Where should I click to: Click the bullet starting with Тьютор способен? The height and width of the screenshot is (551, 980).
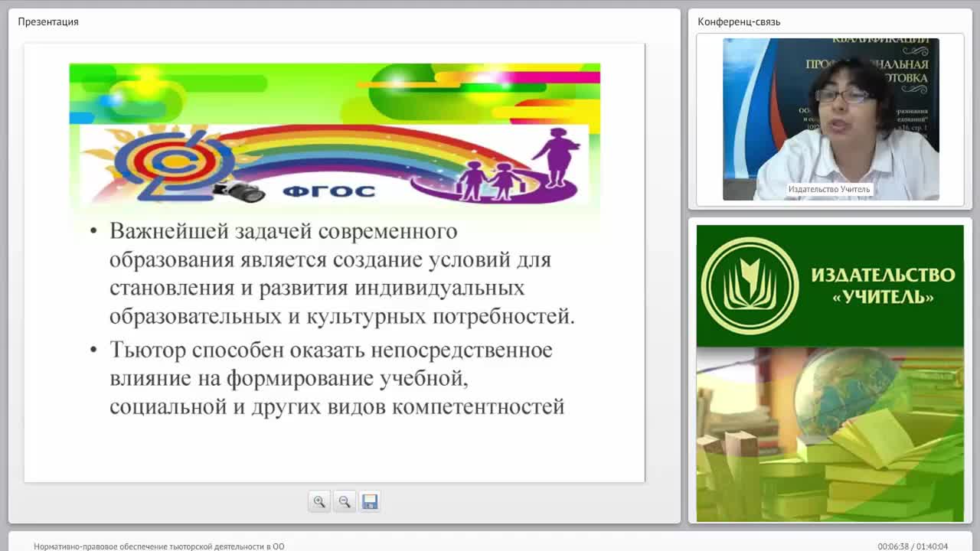click(328, 378)
